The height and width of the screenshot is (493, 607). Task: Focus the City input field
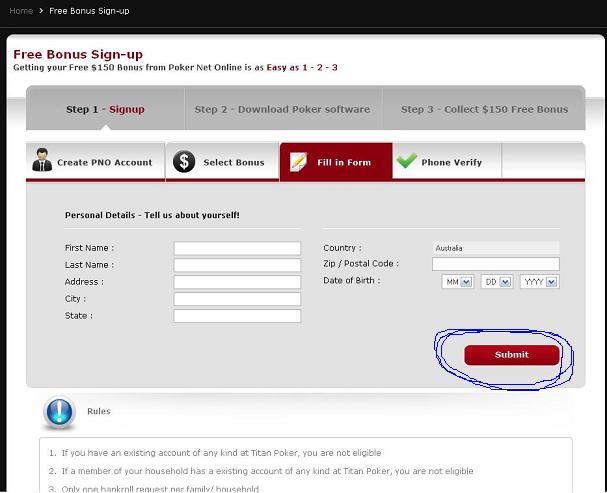coord(237,299)
